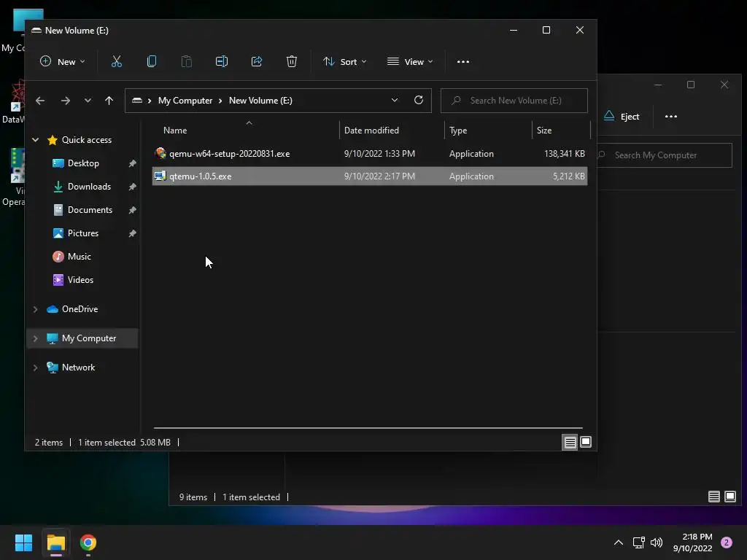Unpin Desktop using its pin icon

point(133,163)
